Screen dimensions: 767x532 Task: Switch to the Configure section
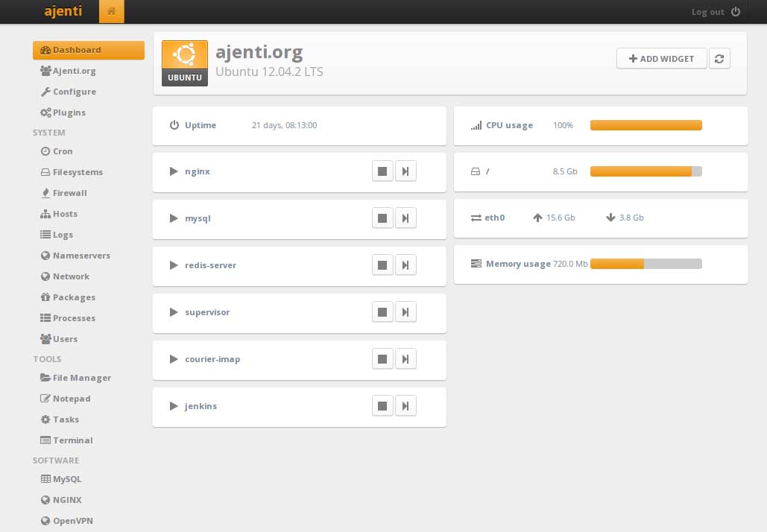tap(74, 92)
